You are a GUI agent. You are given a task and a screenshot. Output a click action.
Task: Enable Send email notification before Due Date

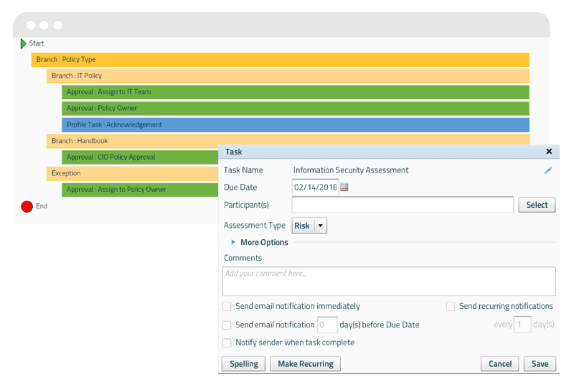pyautogui.click(x=227, y=325)
